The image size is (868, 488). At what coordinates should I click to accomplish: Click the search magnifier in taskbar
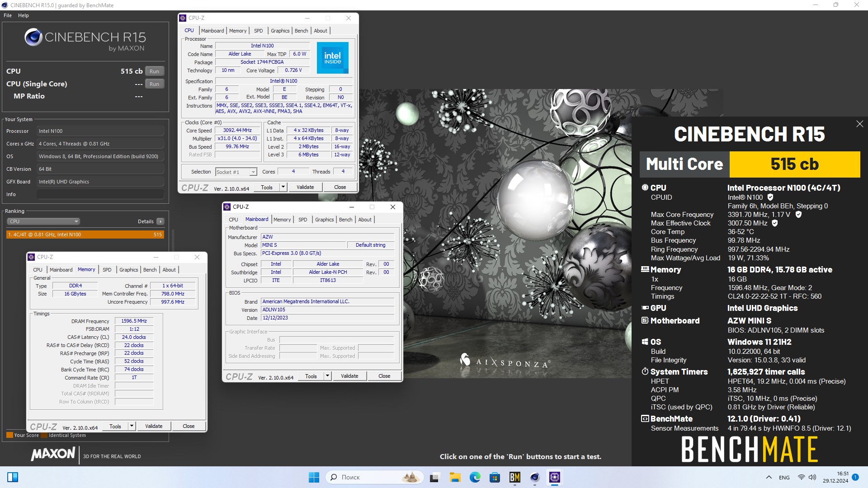pyautogui.click(x=334, y=477)
